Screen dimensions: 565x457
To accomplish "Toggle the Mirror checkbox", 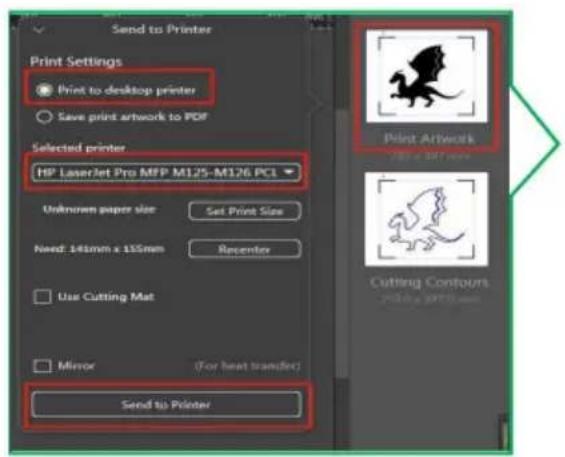I will pyautogui.click(x=42, y=366).
